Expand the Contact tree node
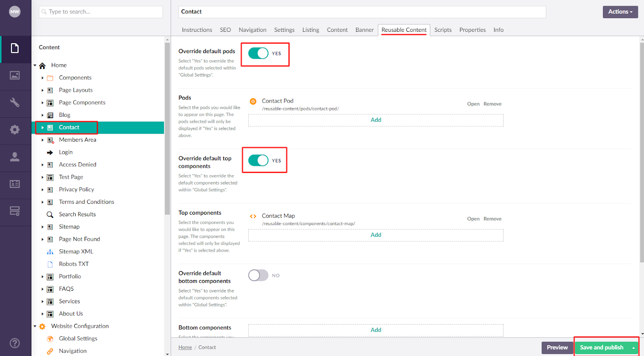Viewport: 644px width, 356px height. click(42, 128)
